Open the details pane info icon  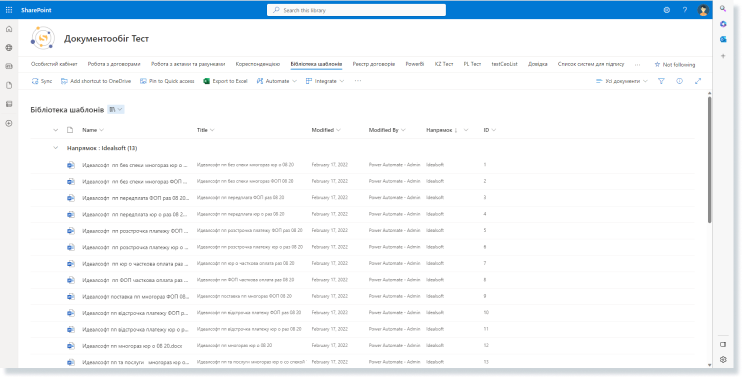pos(680,81)
